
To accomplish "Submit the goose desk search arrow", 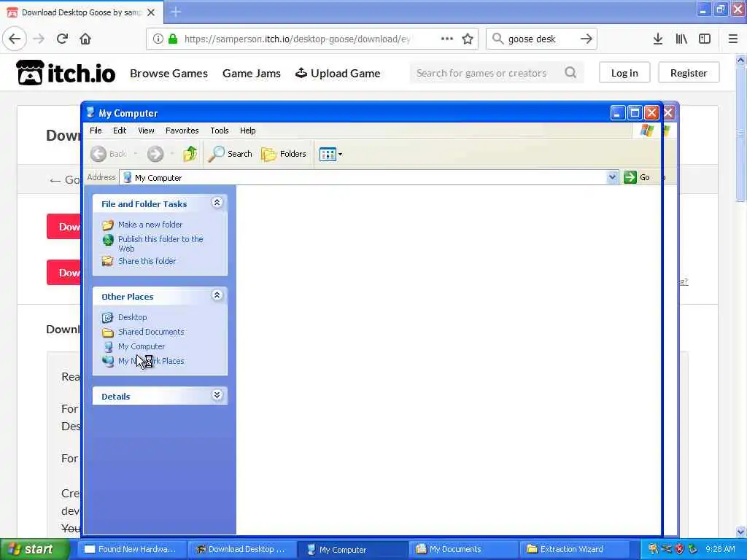I will 586,39.
